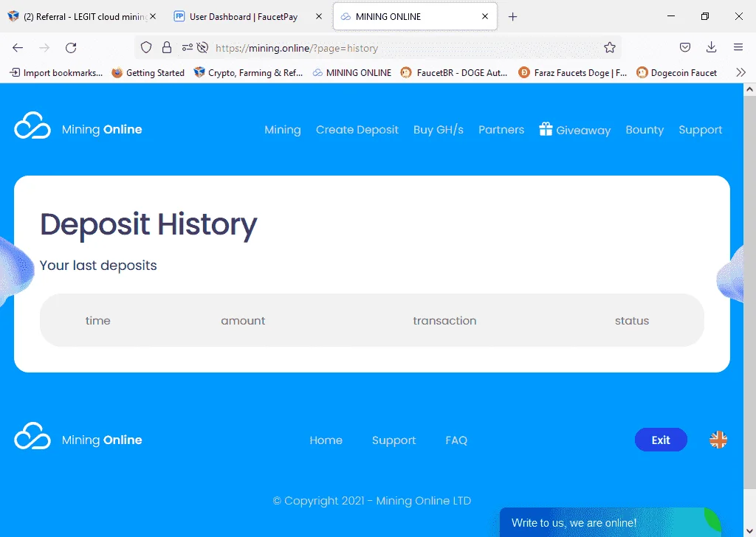The image size is (756, 537).
Task: Click the footer Home link
Action: pyautogui.click(x=326, y=440)
